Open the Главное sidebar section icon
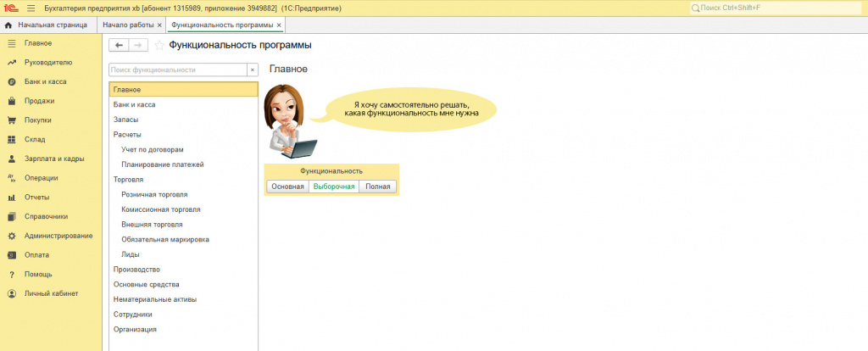Image resolution: width=868 pixels, height=351 pixels. 12,43
